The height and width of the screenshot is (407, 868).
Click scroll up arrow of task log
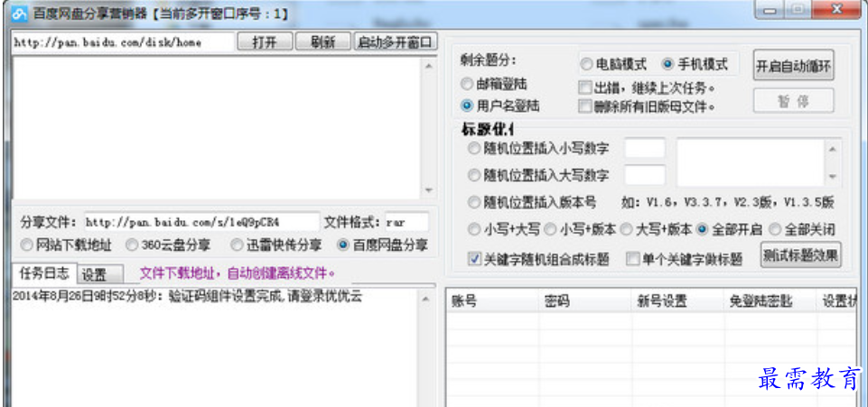coord(425,300)
